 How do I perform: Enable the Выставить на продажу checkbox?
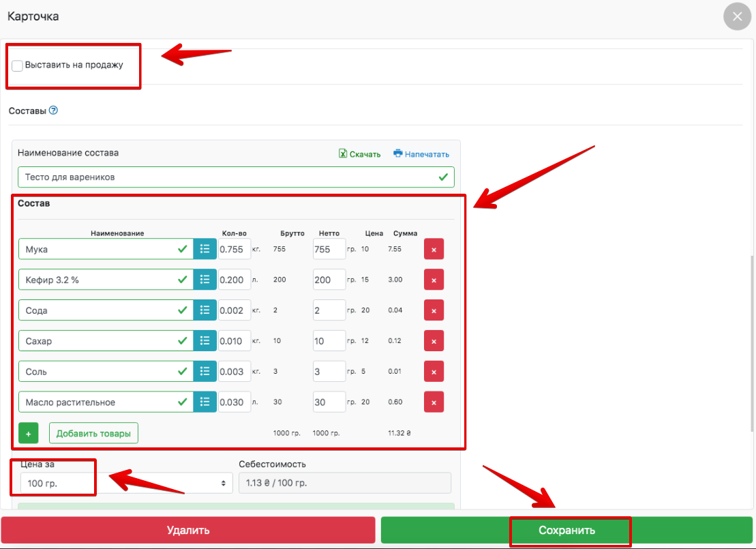coord(18,65)
